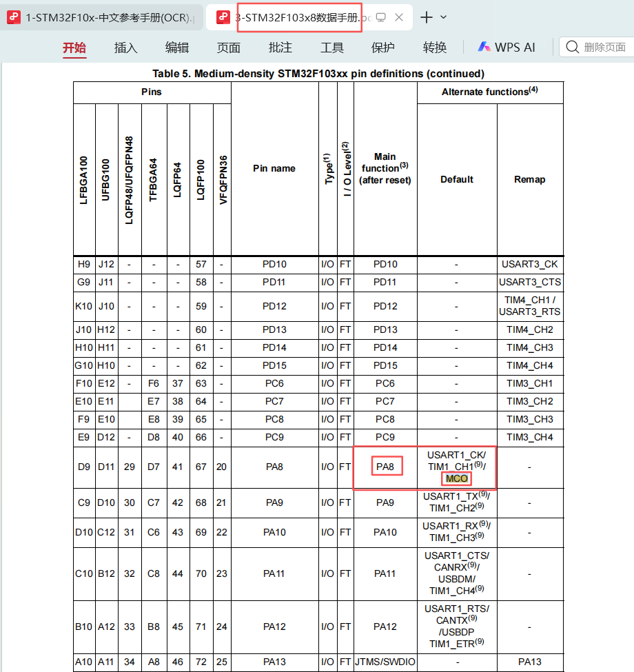Image resolution: width=634 pixels, height=672 pixels.
Task: Click PA9 in the Pin name column
Action: (274, 502)
